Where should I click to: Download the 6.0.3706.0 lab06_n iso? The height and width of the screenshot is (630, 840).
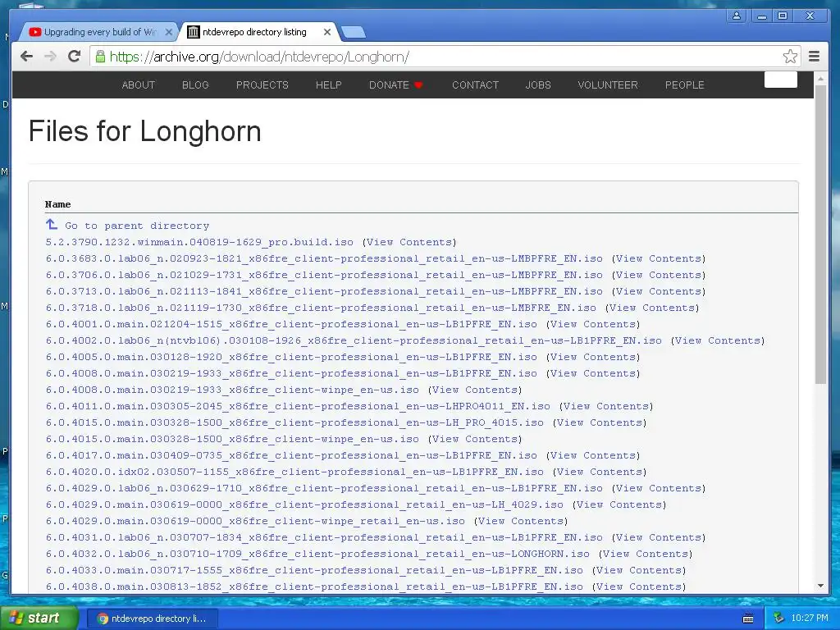tap(324, 275)
